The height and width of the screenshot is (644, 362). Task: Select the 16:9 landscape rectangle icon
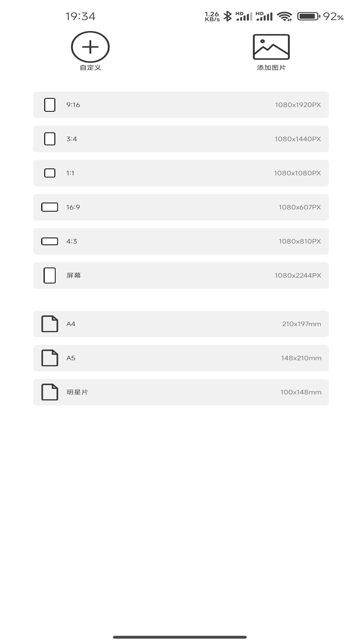pyautogui.click(x=50, y=207)
